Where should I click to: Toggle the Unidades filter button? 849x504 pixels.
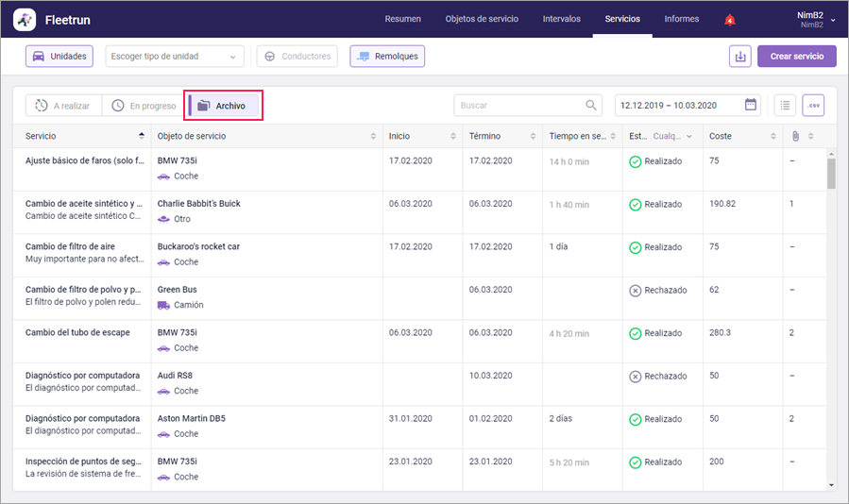pyautogui.click(x=59, y=57)
